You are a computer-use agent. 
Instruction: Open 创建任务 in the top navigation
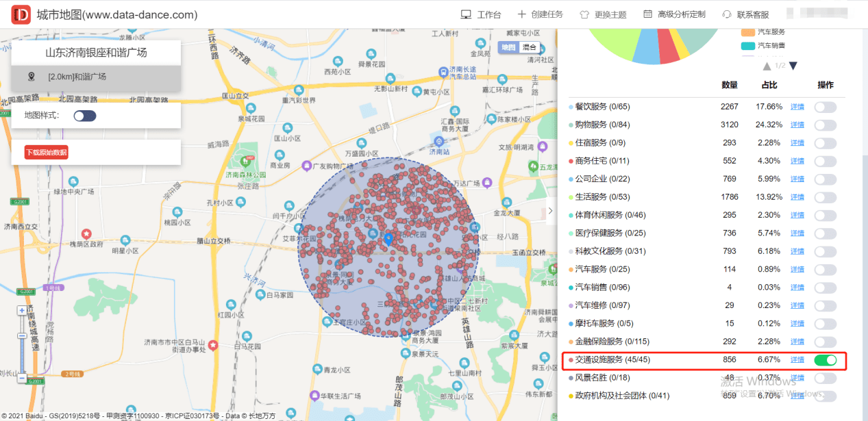click(540, 14)
